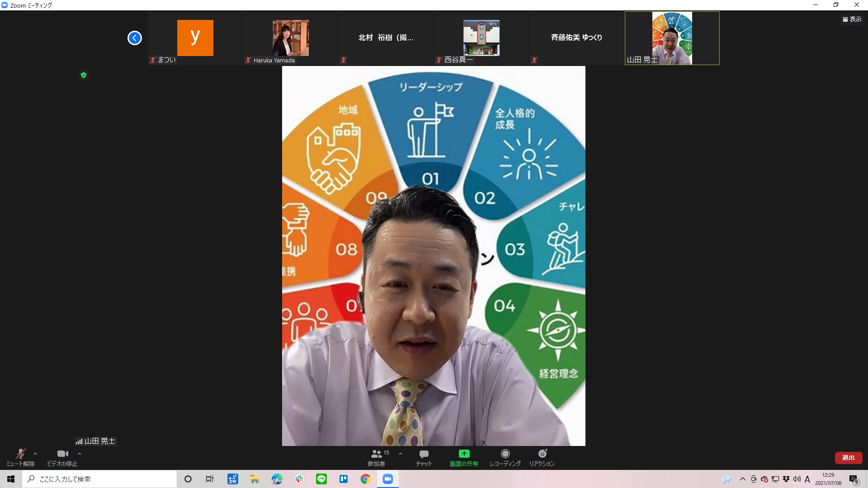The height and width of the screenshot is (488, 868).
Task: Select まつい participant thumbnail
Action: point(195,38)
